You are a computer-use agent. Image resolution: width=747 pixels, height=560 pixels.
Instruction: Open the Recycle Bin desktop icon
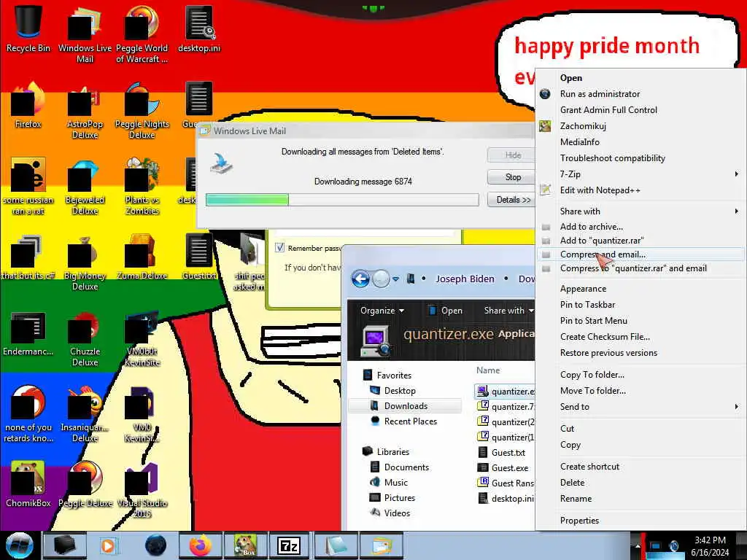(x=28, y=28)
